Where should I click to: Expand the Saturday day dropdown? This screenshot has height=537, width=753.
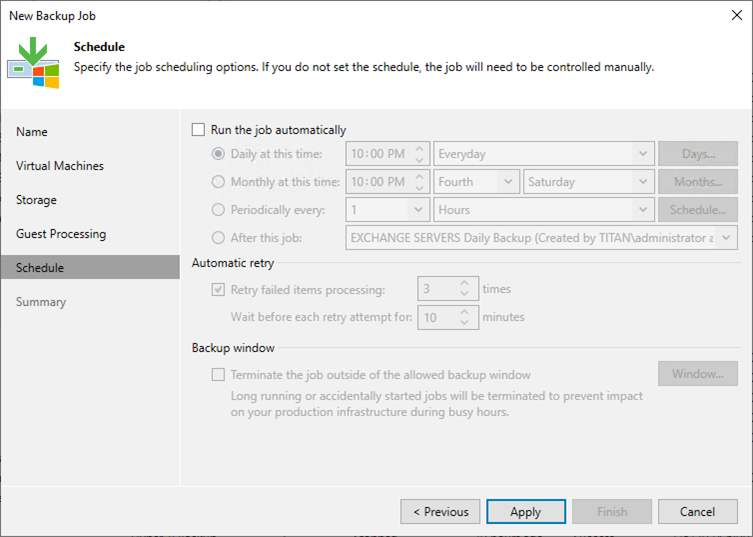588,182
